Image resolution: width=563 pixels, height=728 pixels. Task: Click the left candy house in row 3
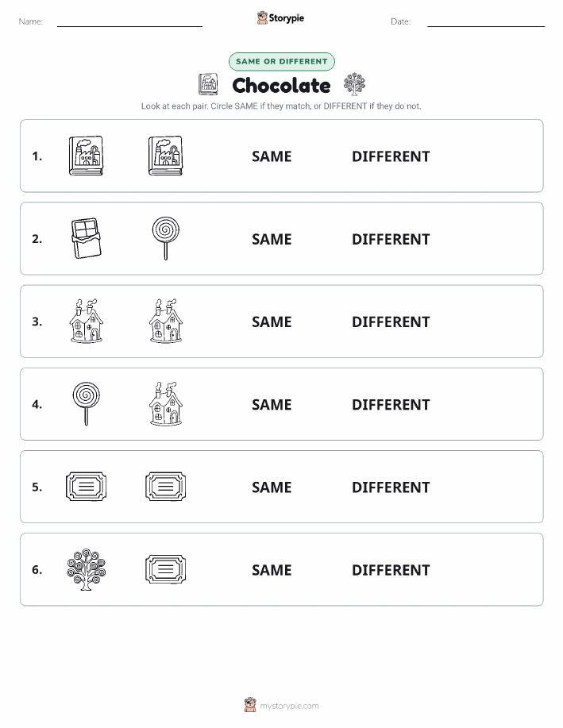click(x=86, y=321)
